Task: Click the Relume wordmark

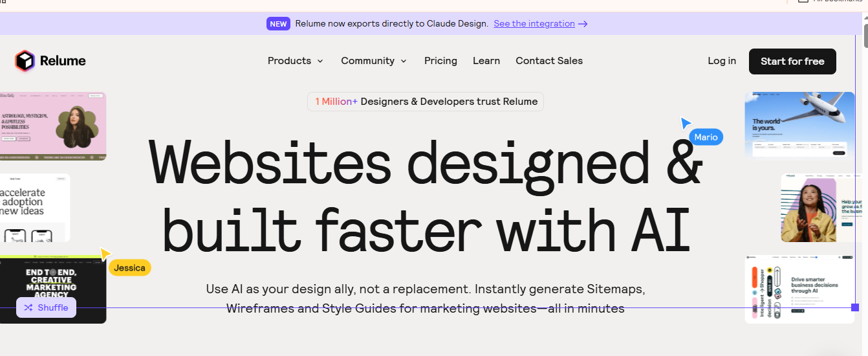Action: pyautogui.click(x=63, y=61)
